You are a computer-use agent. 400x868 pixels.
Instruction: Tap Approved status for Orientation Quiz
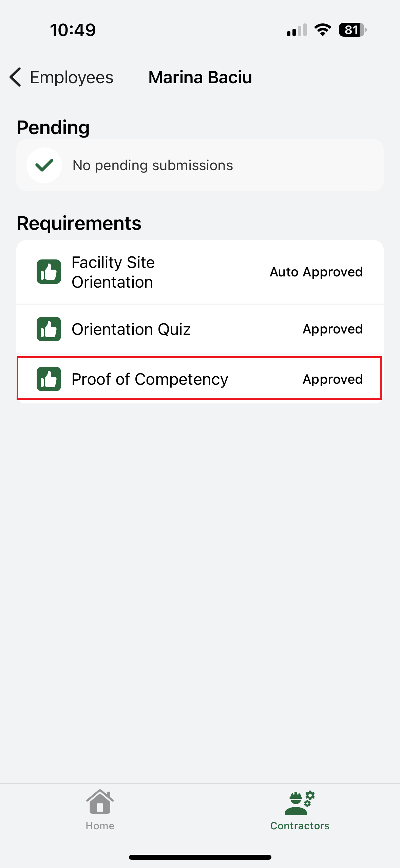click(x=332, y=329)
